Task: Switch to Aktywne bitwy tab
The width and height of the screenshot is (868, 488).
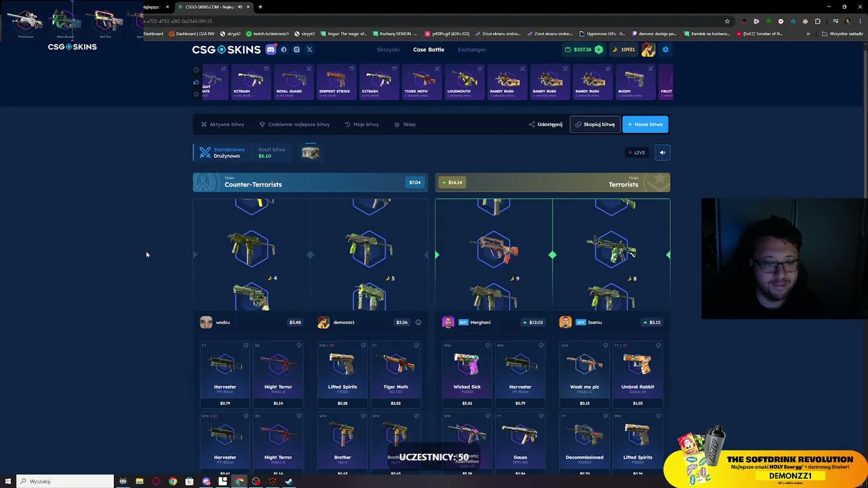Action: [223, 124]
